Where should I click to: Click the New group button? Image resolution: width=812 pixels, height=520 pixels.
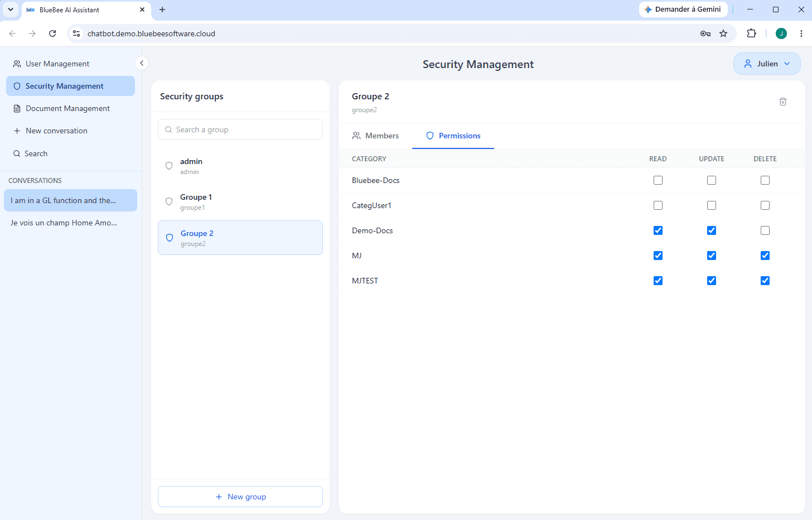pos(240,497)
